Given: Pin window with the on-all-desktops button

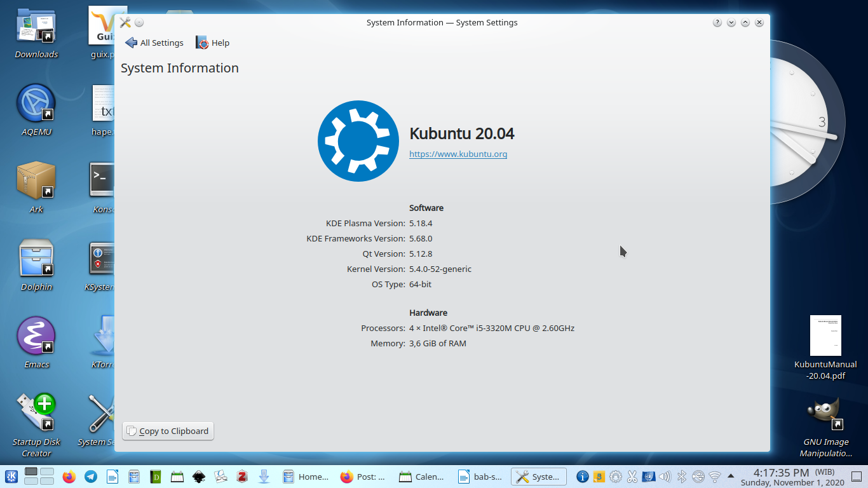Looking at the screenshot, I should click(139, 22).
